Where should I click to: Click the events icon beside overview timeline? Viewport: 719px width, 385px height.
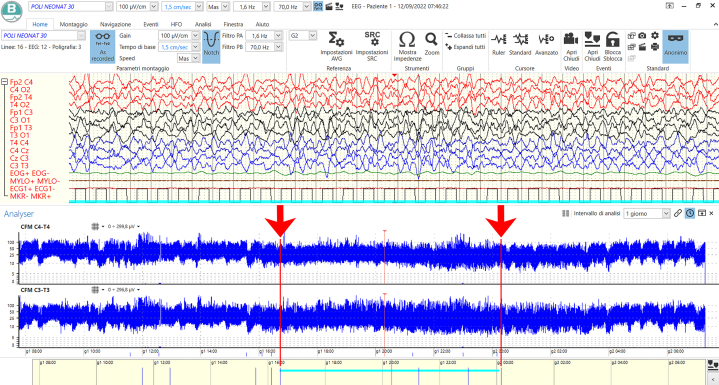pos(712,364)
